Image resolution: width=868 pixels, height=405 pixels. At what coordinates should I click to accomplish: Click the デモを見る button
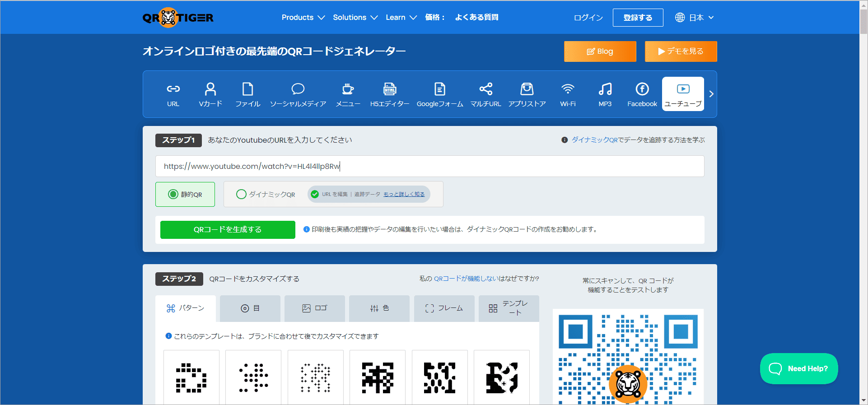pos(681,51)
